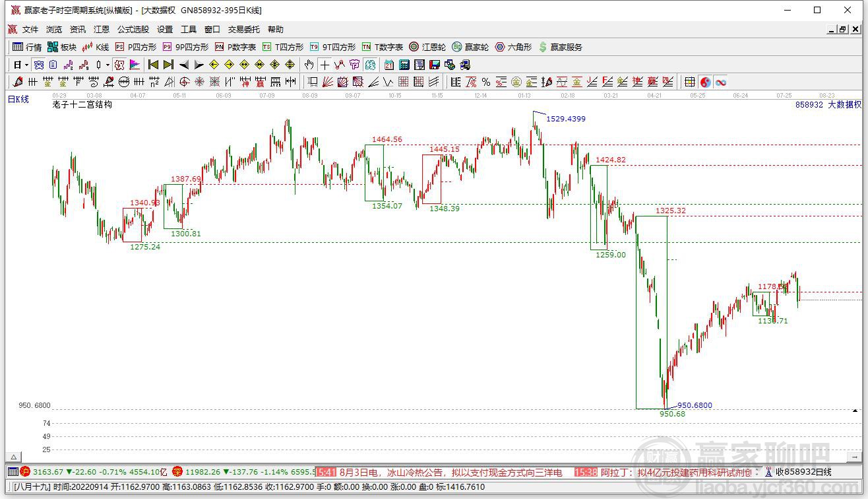Click the 1259.00 green level label
The height and width of the screenshot is (499, 868).
coord(611,254)
